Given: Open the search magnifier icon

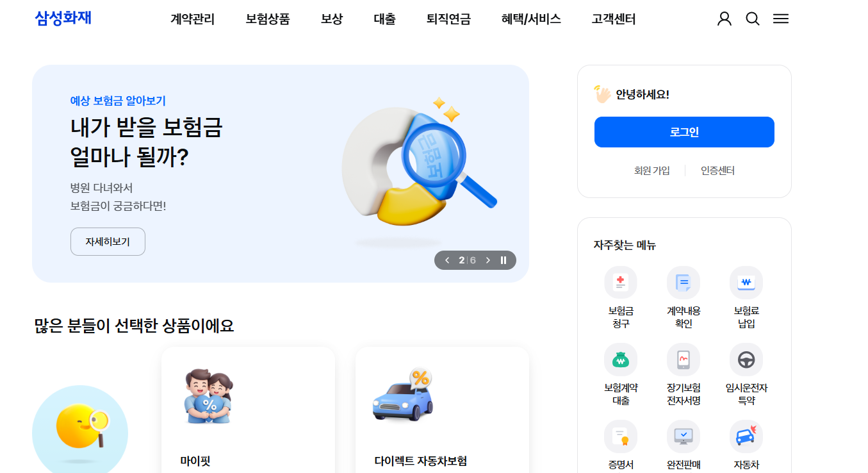Looking at the screenshot, I should (753, 19).
